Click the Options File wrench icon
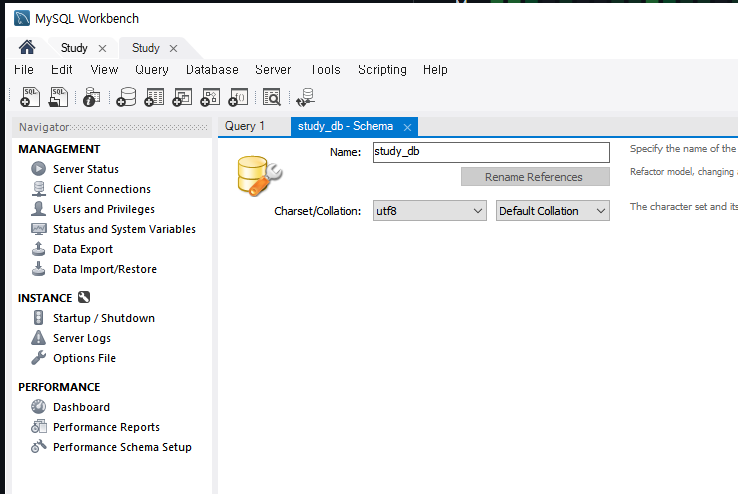The width and height of the screenshot is (738, 494). 39,358
